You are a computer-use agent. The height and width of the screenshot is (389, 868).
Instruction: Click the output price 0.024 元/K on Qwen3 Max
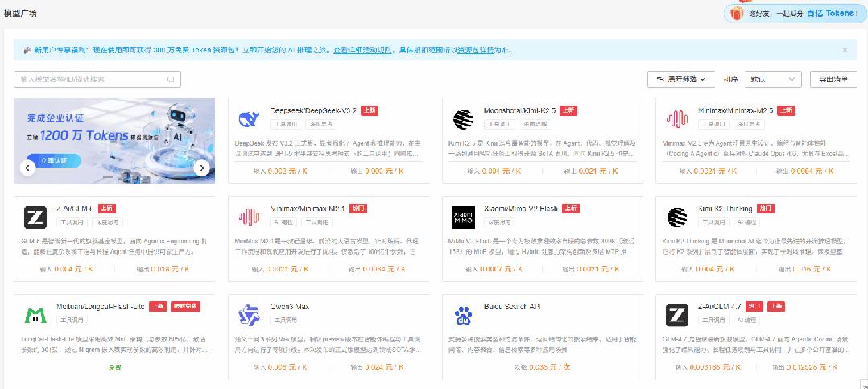point(383,367)
